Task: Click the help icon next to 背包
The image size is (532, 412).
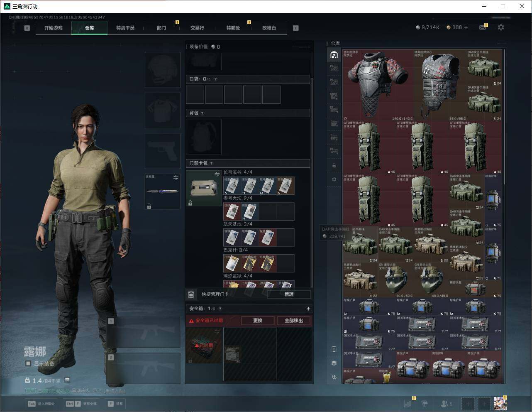Action: (x=203, y=113)
